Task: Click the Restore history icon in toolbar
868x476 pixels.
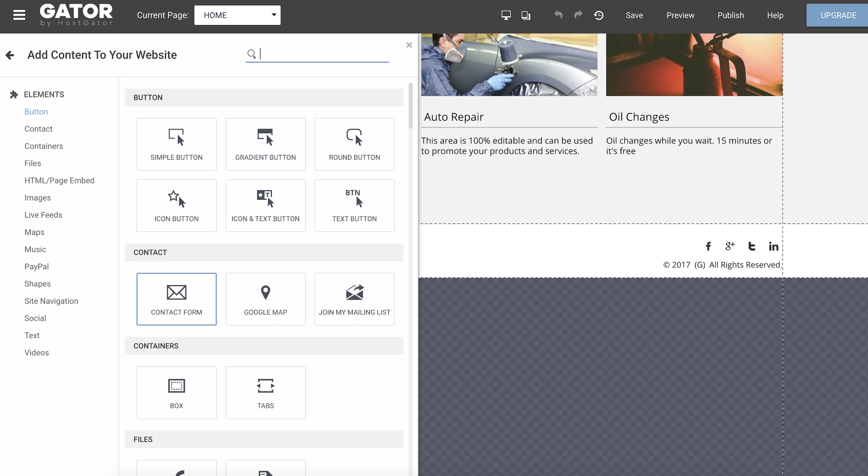Action: (x=599, y=15)
